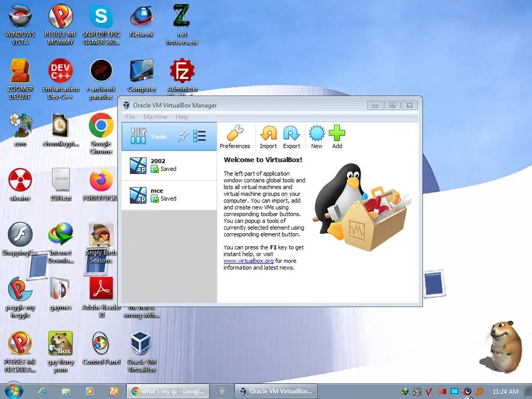Open the File menu
The image size is (532, 399).
point(130,117)
